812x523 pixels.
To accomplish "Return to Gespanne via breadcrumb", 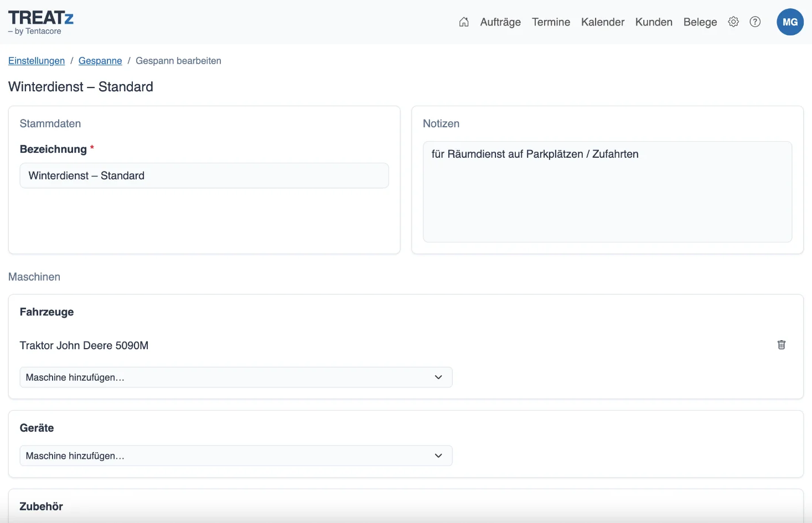I will pyautogui.click(x=100, y=61).
